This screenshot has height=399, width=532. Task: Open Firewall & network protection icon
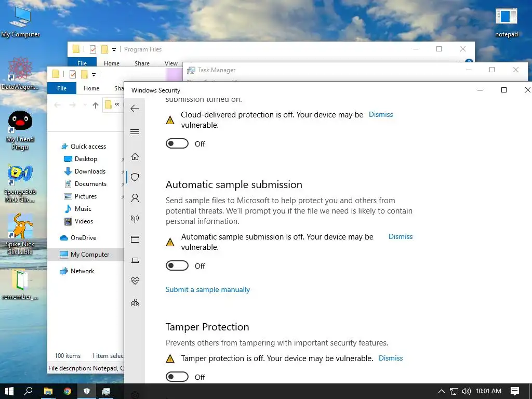coord(135,219)
